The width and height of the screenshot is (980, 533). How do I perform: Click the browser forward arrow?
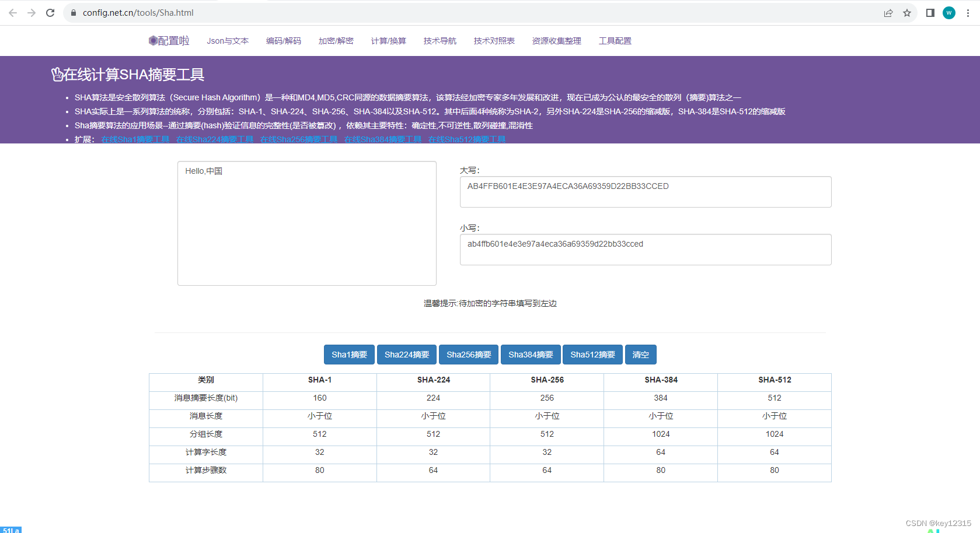click(32, 13)
